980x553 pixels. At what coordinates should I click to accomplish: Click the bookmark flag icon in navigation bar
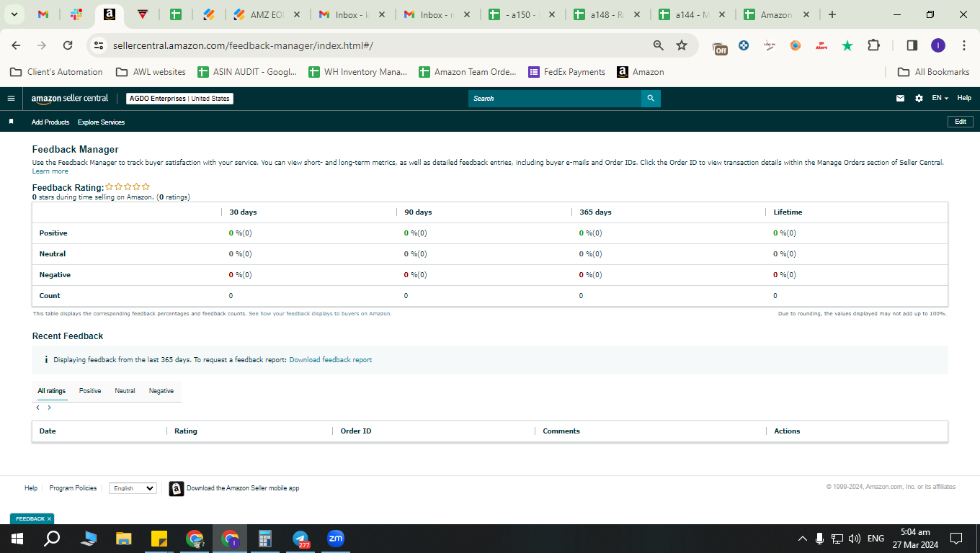(11, 122)
